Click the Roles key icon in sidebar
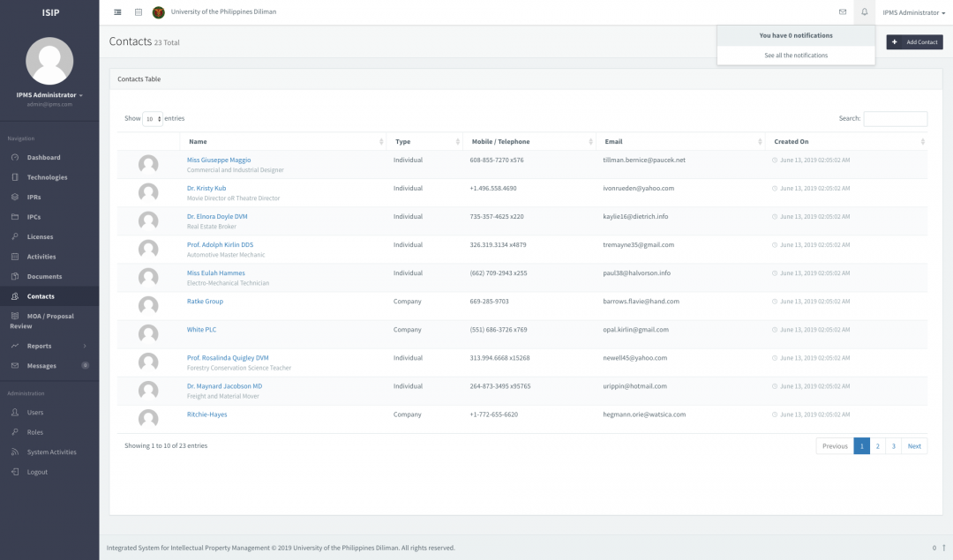Screen dimensions: 953x560 coord(15,432)
